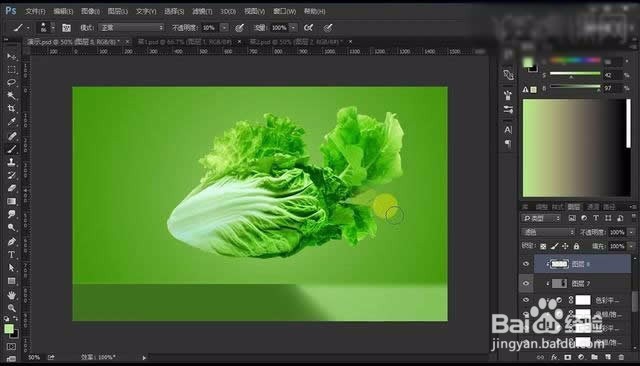
Task: Select the Pen tool
Action: click(11, 241)
